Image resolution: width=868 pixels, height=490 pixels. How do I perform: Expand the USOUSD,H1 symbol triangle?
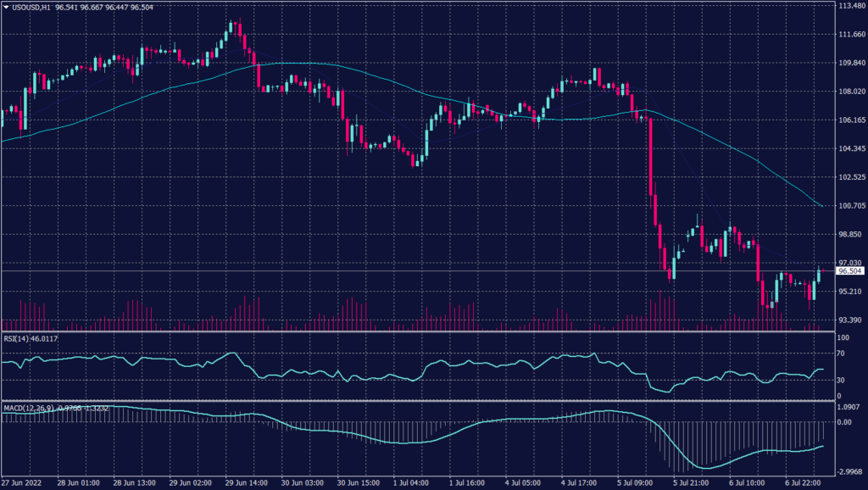[8, 5]
